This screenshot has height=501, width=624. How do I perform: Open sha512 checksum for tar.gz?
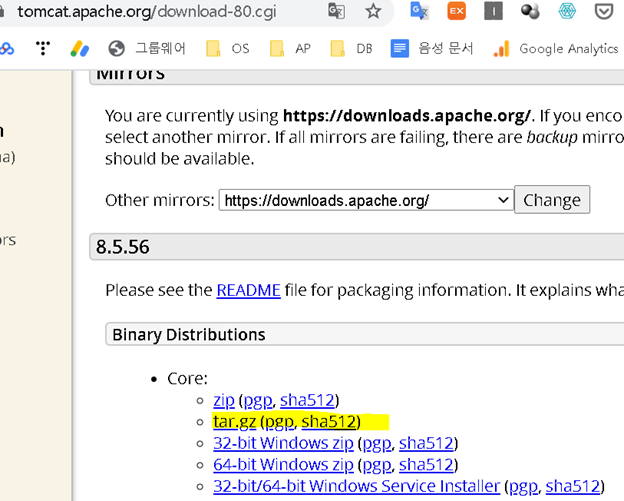tap(329, 422)
